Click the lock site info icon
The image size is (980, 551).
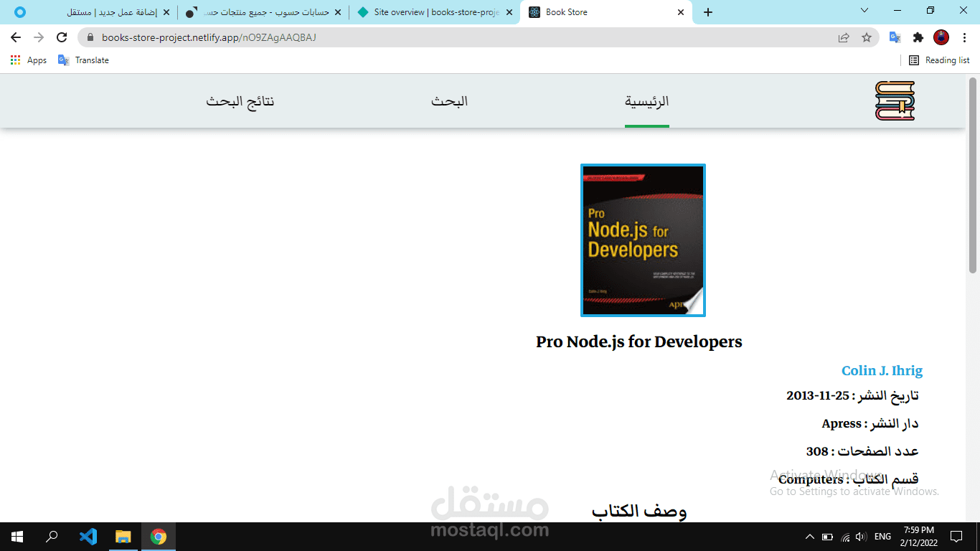pos(90,37)
